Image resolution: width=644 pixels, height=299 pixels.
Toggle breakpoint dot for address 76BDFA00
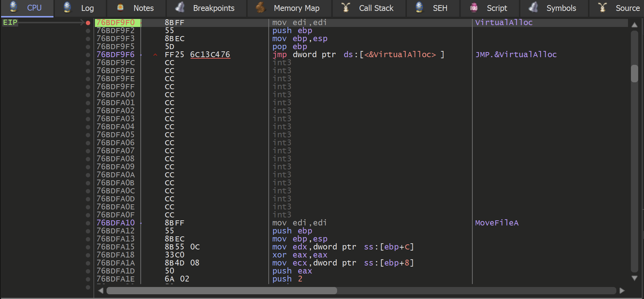(x=88, y=95)
